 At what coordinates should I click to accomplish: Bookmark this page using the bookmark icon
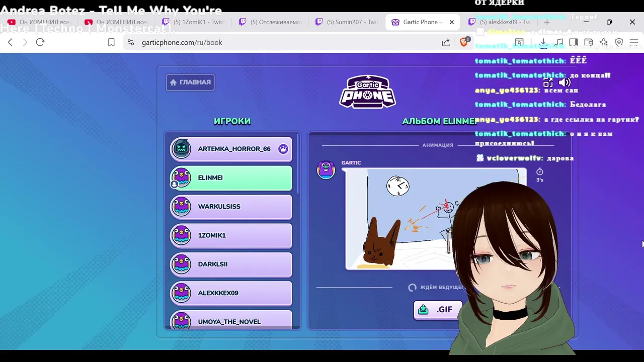click(x=111, y=42)
